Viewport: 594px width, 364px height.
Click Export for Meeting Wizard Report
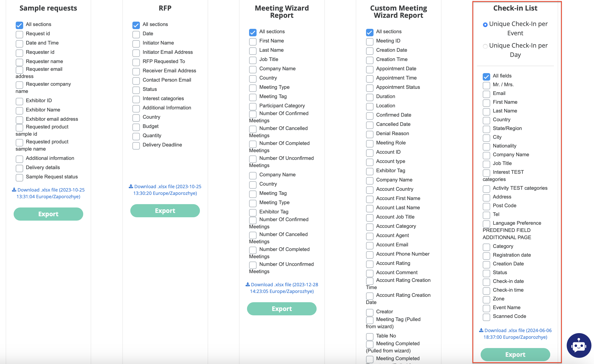[282, 309]
